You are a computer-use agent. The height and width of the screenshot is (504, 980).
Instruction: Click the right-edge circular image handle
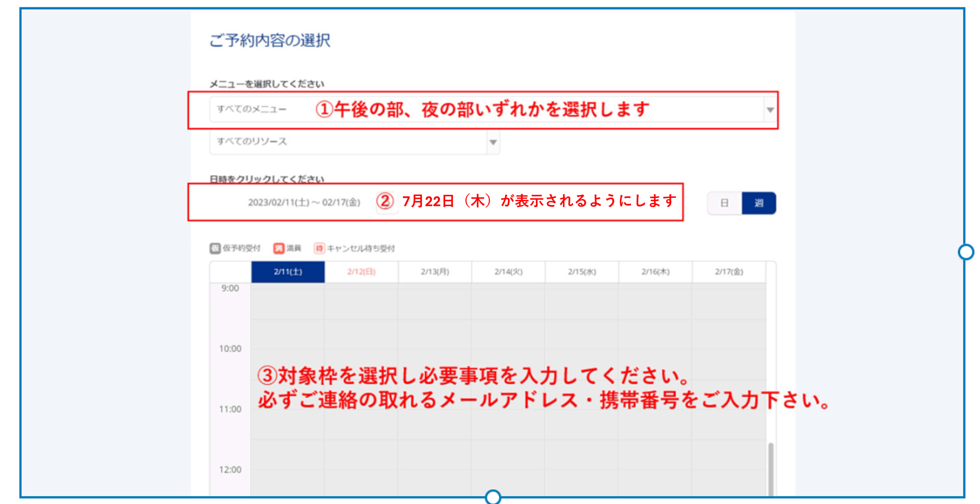coord(966,252)
